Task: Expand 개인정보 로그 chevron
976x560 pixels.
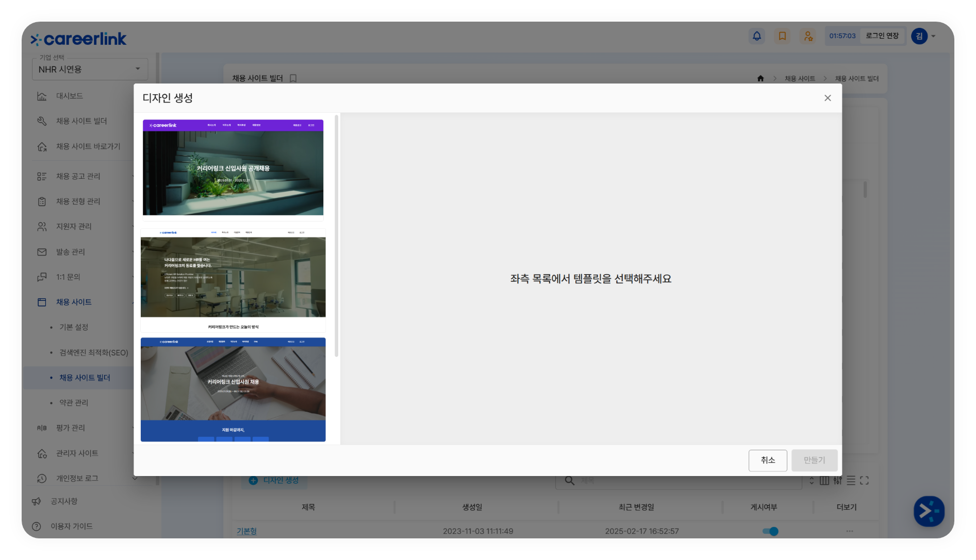Action: 135,478
